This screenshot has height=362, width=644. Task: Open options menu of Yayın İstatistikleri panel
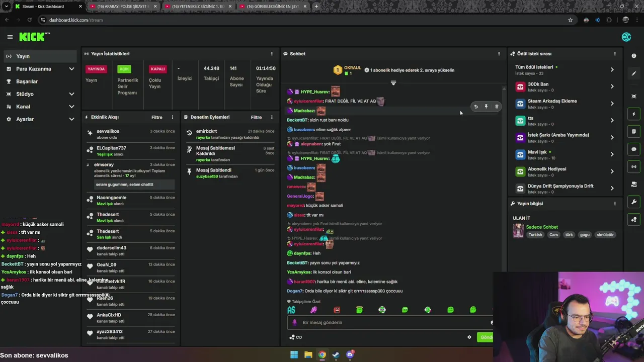(272, 54)
